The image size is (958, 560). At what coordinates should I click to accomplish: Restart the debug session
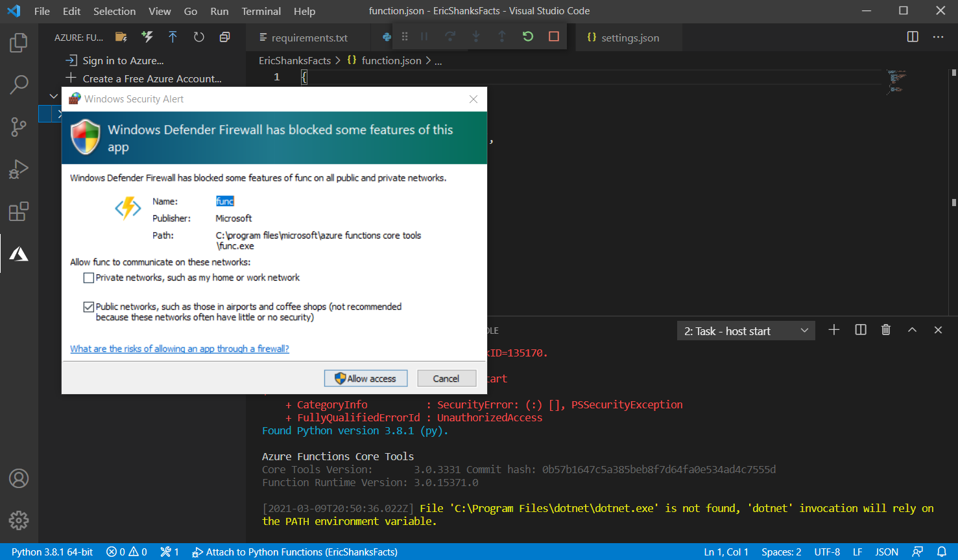pos(528,36)
